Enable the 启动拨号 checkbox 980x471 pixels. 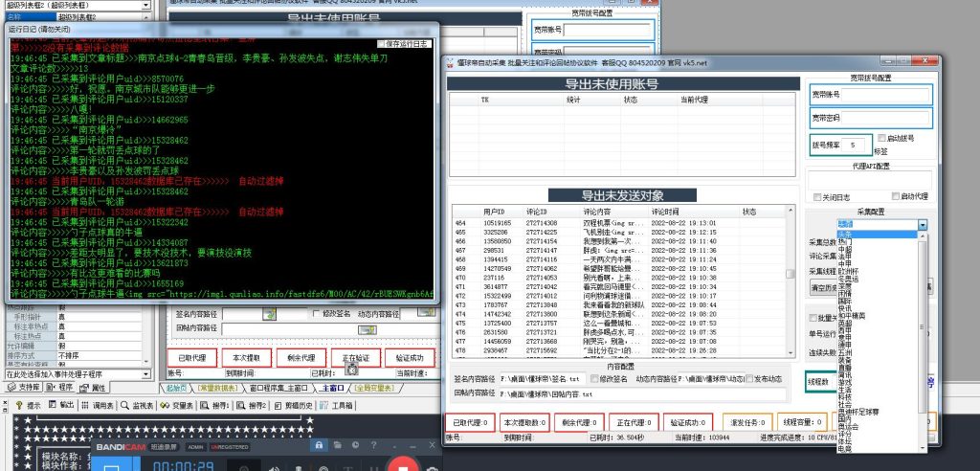(880, 139)
